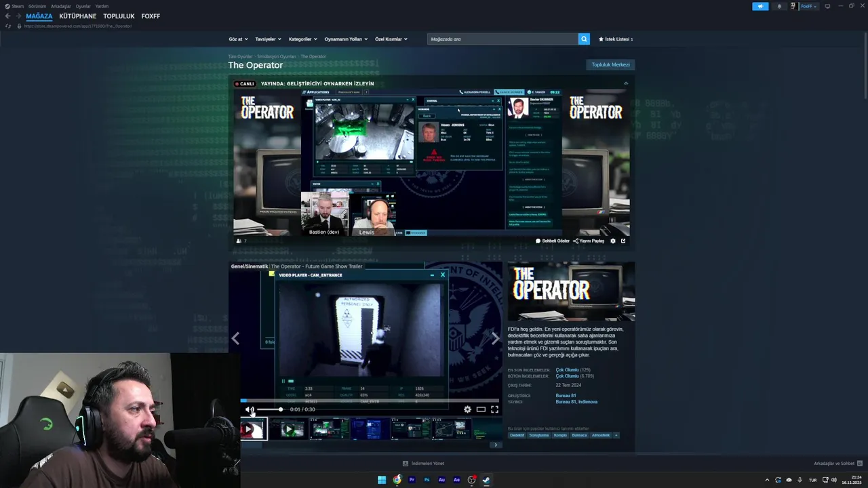Switch to the KÜTÜPHANE tab
The width and height of the screenshot is (868, 488).
[78, 16]
